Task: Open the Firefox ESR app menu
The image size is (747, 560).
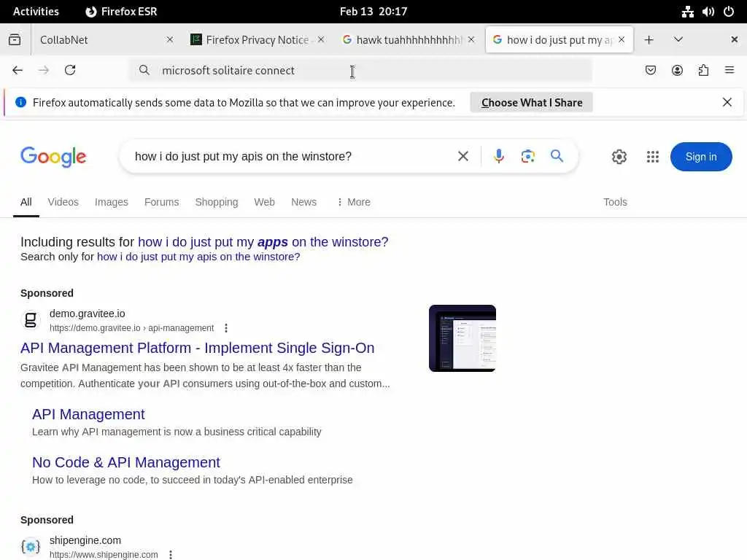Action: point(121,12)
